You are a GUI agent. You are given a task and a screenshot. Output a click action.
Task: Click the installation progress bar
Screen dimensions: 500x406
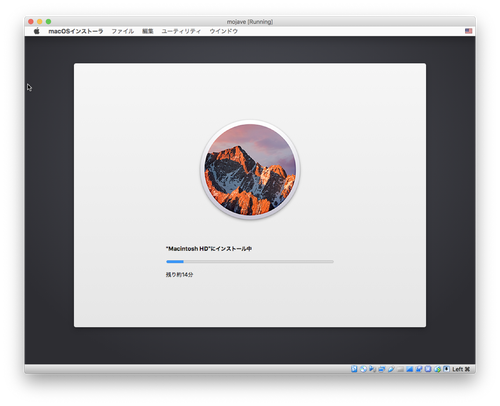coord(250,262)
